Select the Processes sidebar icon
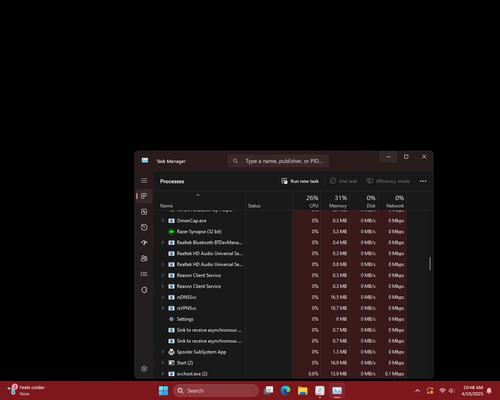The height and width of the screenshot is (400, 500). (x=144, y=196)
